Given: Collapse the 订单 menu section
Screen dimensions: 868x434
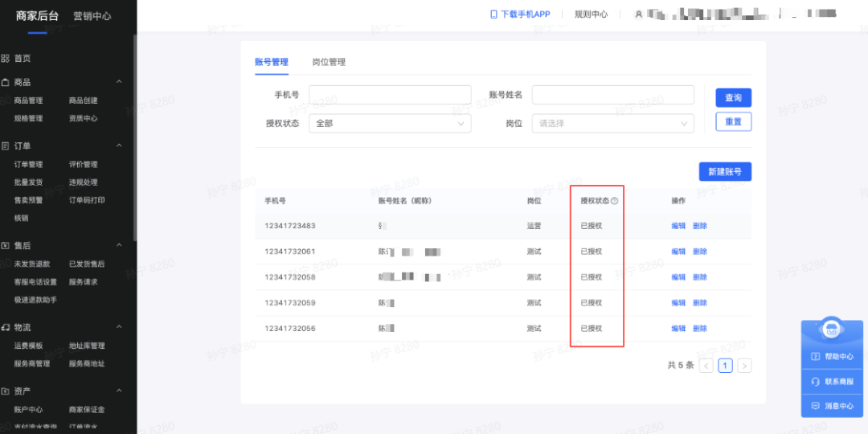Looking at the screenshot, I should 119,145.
